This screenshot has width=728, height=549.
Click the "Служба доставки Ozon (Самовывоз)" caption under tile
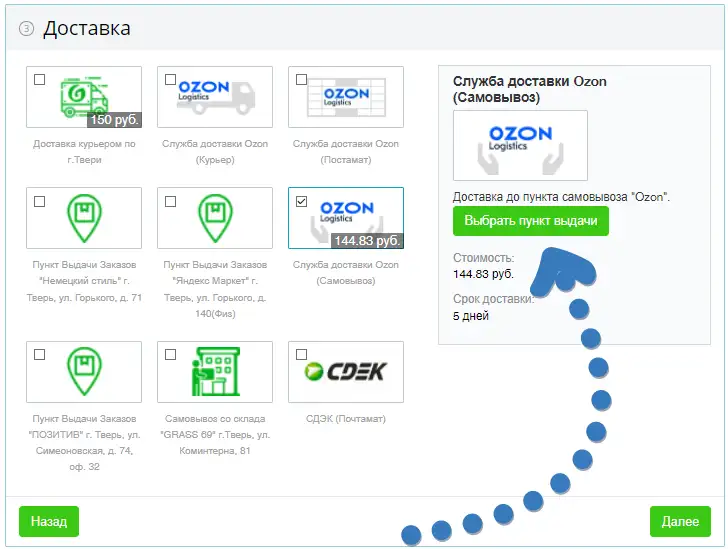(346, 273)
